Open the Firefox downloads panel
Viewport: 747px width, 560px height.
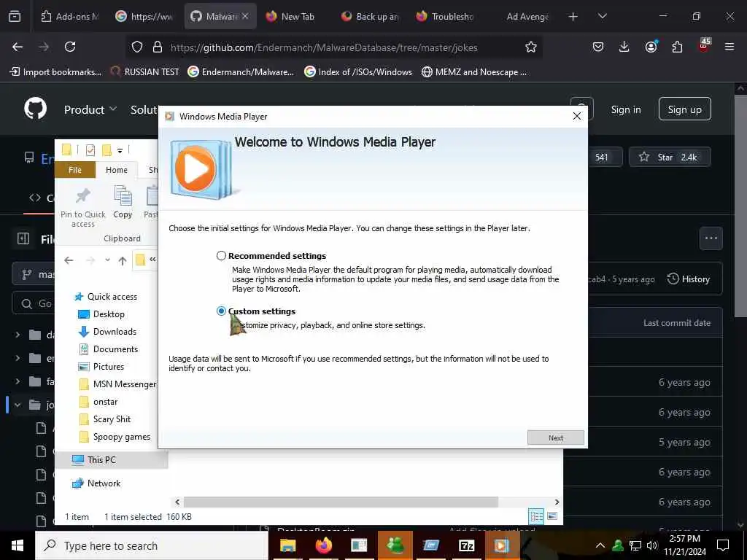(x=624, y=47)
